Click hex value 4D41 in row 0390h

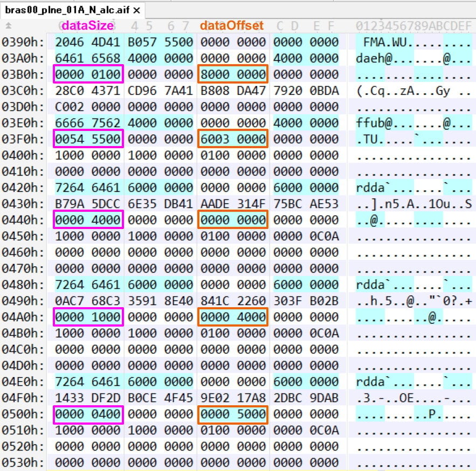click(x=106, y=42)
